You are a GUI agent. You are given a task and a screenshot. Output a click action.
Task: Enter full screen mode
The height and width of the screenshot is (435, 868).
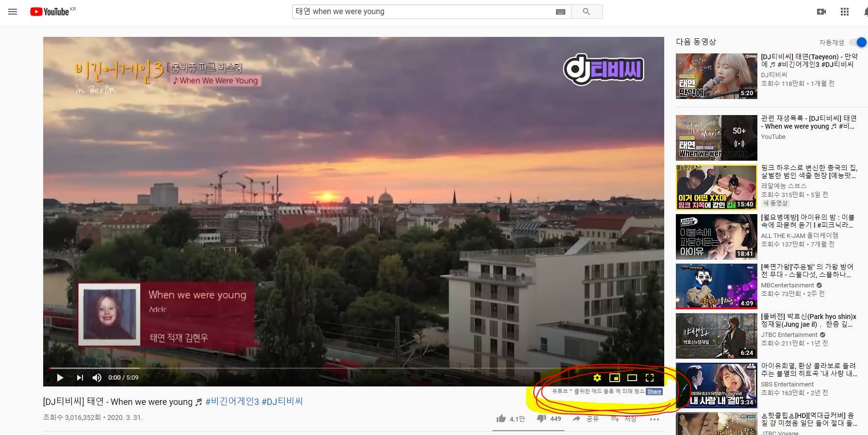pyautogui.click(x=650, y=378)
